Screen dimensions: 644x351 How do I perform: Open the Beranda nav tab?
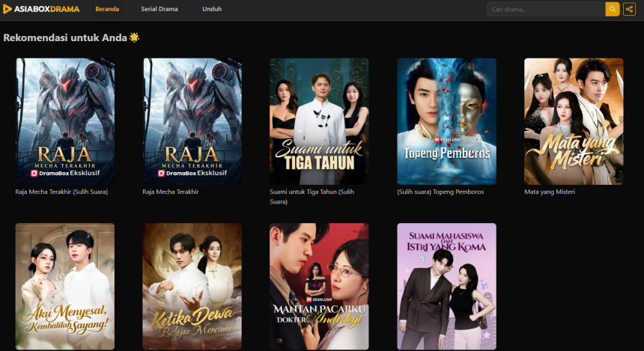pyautogui.click(x=107, y=9)
